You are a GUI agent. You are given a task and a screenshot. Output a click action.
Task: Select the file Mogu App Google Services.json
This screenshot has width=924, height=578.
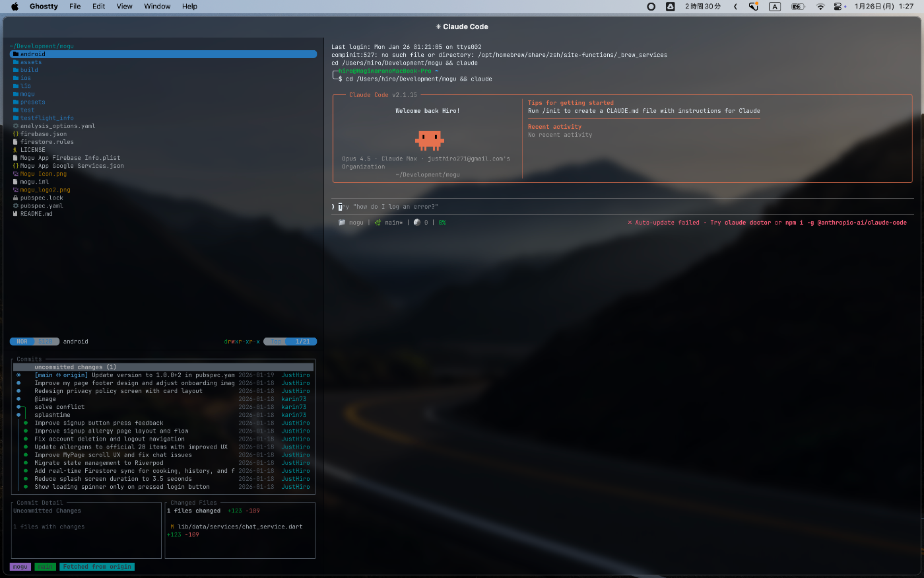pyautogui.click(x=72, y=166)
